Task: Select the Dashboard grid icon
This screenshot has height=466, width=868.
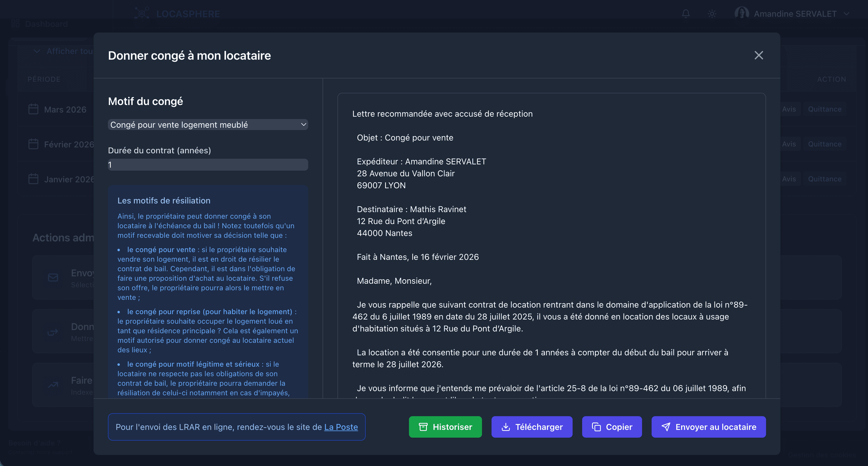Action: pyautogui.click(x=15, y=24)
